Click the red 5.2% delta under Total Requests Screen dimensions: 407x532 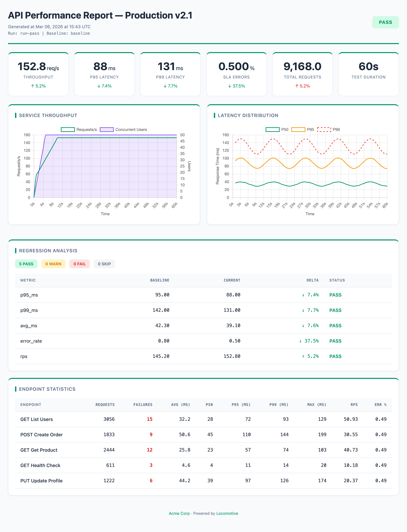tap(302, 86)
